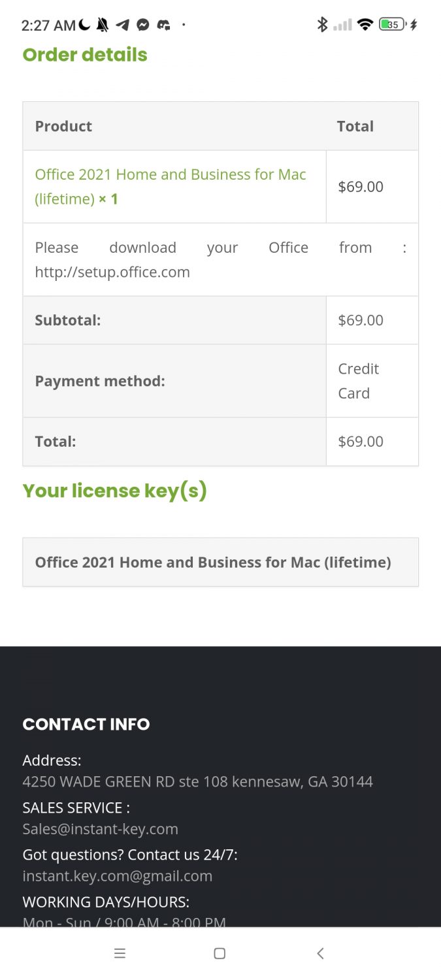The width and height of the screenshot is (441, 980).
Task: Tap the muted bell notification icon
Action: 103,25
